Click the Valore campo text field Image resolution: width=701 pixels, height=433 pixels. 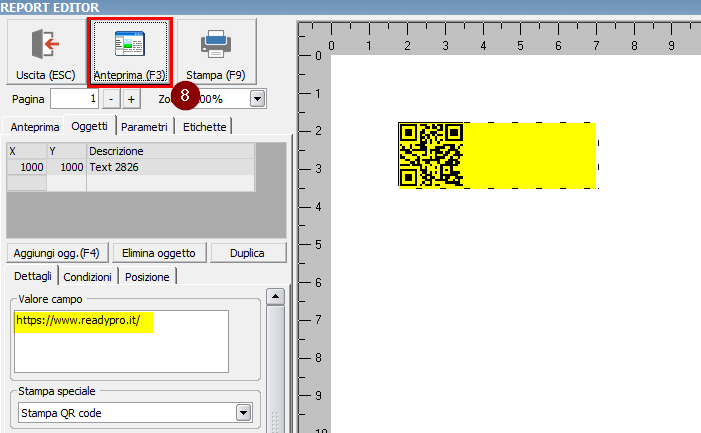click(122, 340)
